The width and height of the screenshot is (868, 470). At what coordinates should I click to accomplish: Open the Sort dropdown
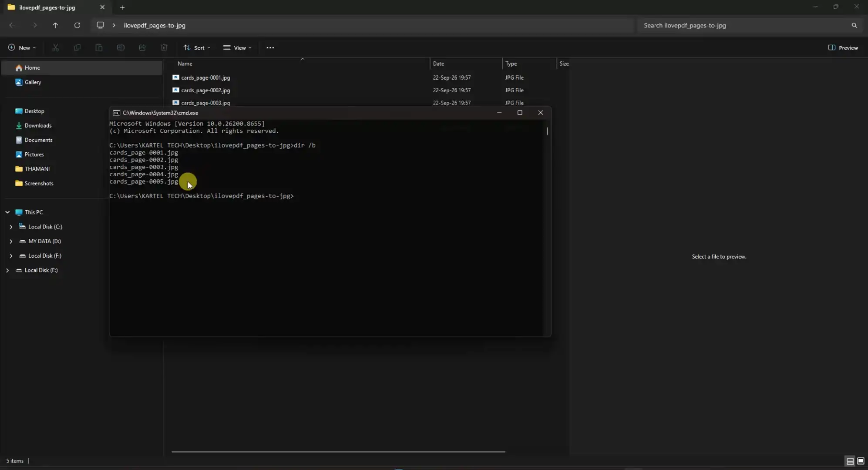[x=197, y=48]
